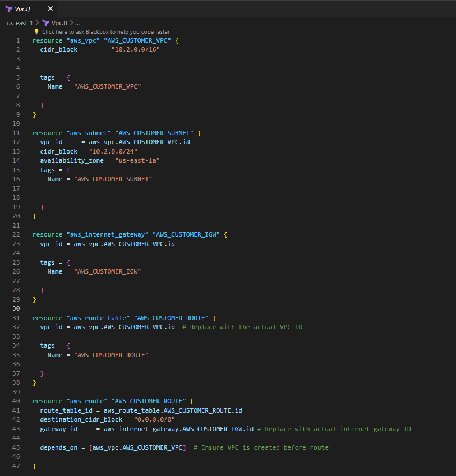Click the "us-east-1a" availability zone string
This screenshot has height=476, width=456.
(137, 160)
